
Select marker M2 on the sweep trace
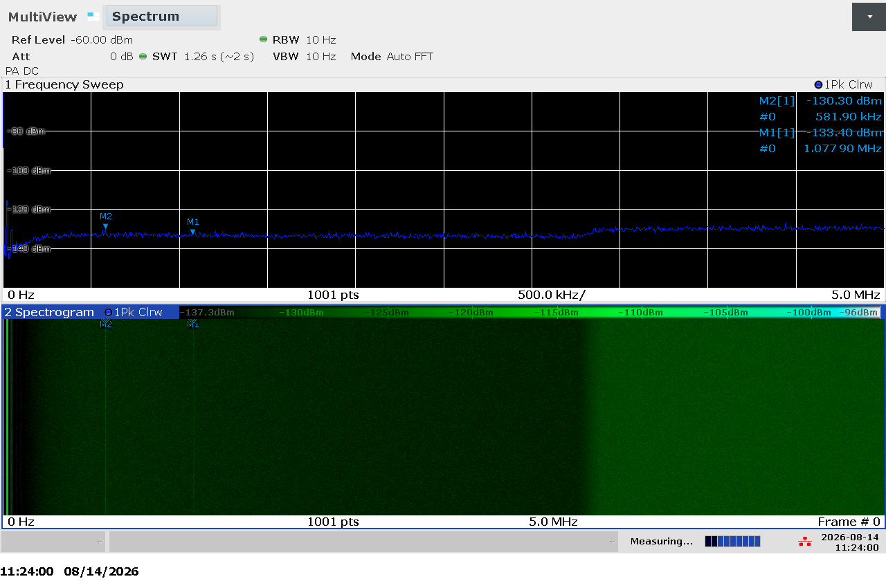tap(105, 221)
